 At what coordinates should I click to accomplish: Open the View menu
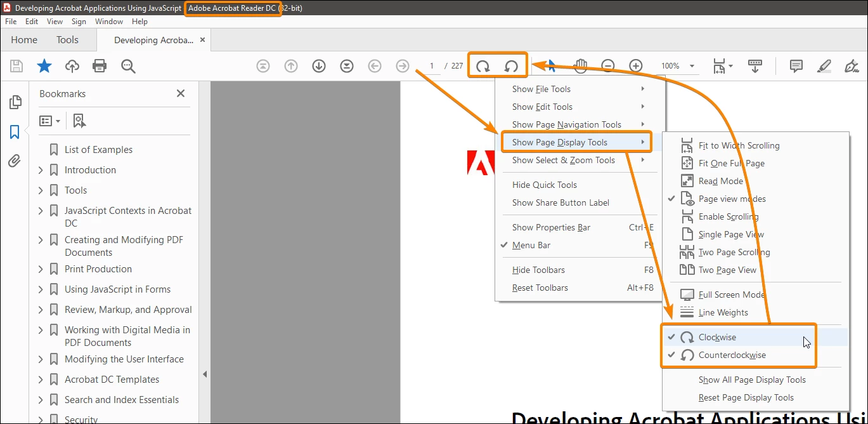[x=55, y=22]
